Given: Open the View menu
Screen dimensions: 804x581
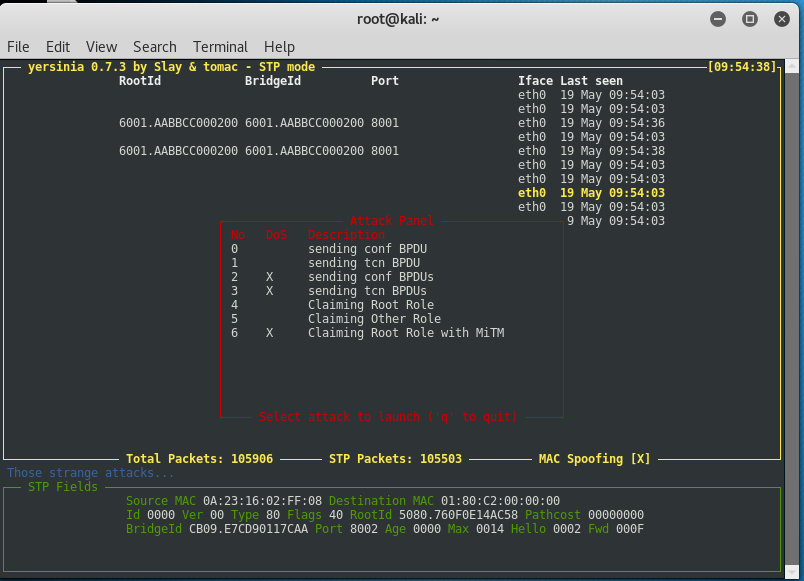Looking at the screenshot, I should tap(102, 47).
